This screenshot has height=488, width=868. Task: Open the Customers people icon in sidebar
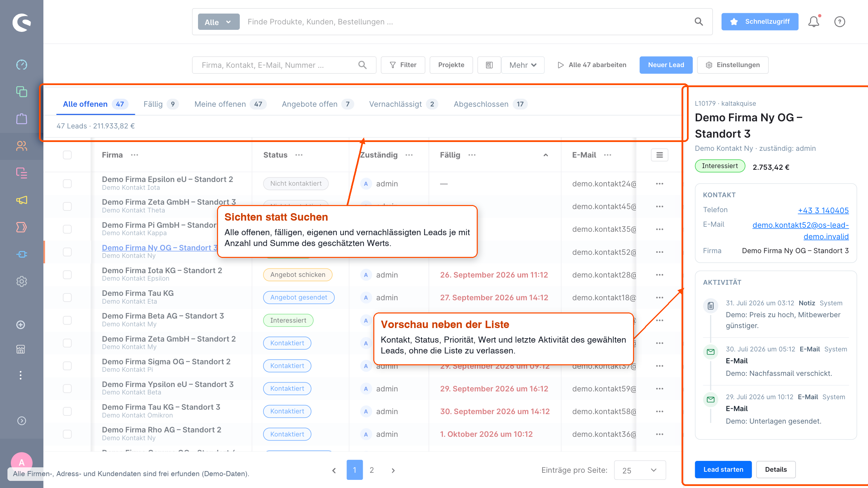(22, 146)
